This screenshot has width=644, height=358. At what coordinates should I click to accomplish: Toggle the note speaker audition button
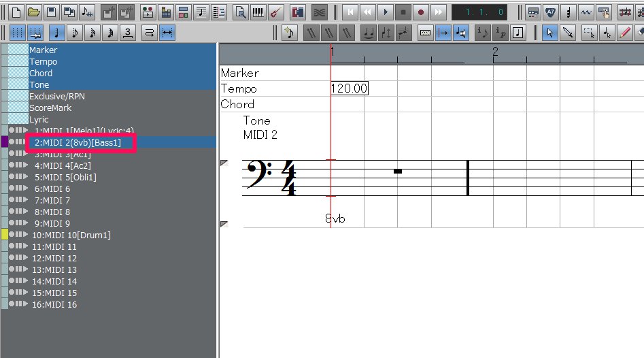point(461,33)
